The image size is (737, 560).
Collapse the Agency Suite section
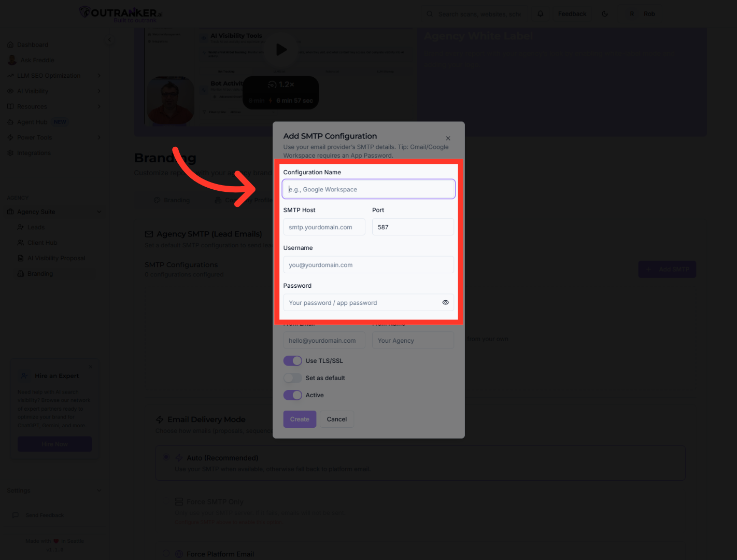tap(99, 212)
